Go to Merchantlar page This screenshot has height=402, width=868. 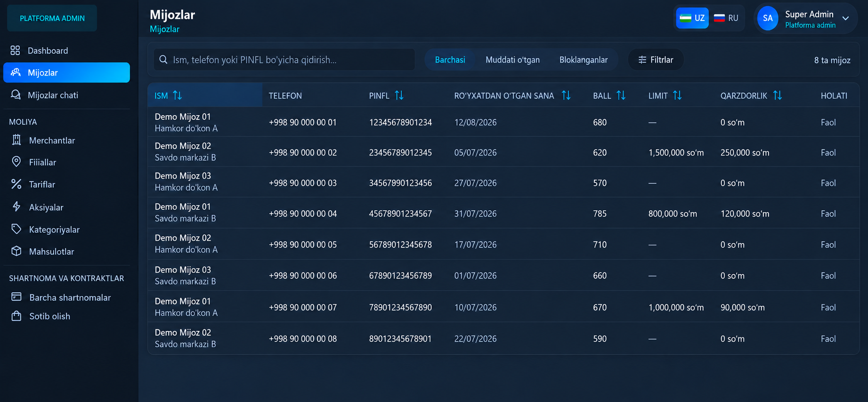click(66, 140)
